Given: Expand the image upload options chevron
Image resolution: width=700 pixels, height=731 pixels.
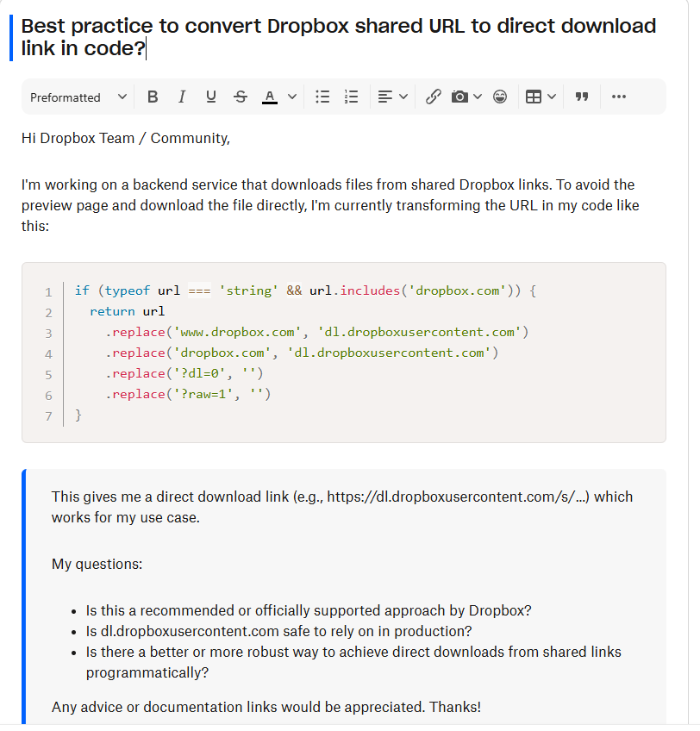Looking at the screenshot, I should [x=478, y=97].
